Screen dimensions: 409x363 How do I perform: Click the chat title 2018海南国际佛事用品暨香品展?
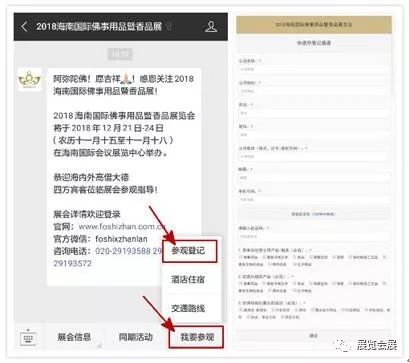[x=99, y=26]
